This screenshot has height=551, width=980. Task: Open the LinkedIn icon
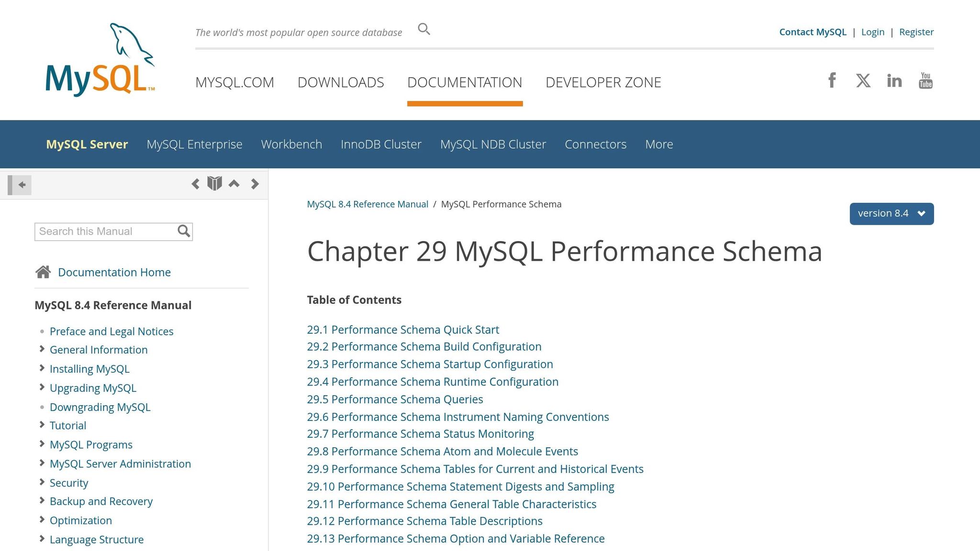(x=894, y=81)
